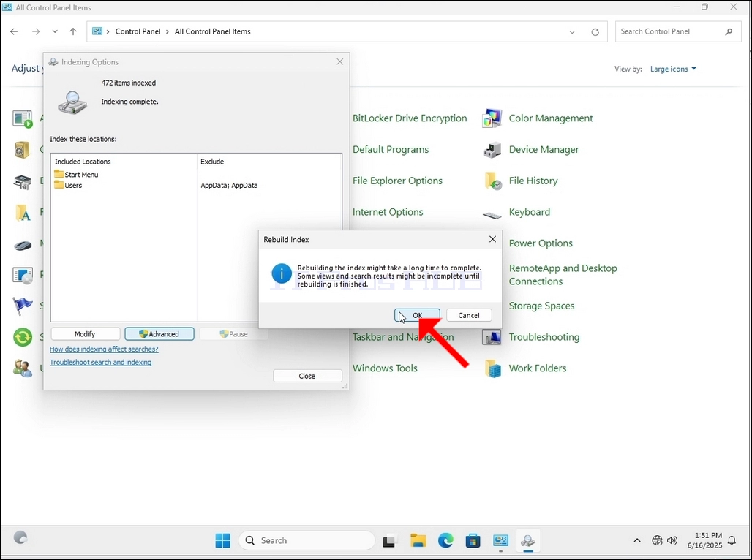The height and width of the screenshot is (560, 752).
Task: Click All Control Panel Items breadcrumb
Action: click(x=212, y=31)
